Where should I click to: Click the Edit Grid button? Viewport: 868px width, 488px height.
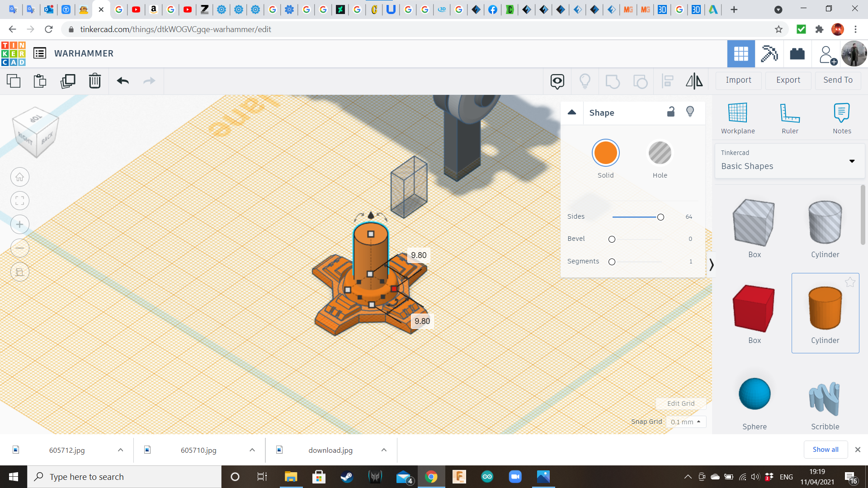click(x=681, y=404)
